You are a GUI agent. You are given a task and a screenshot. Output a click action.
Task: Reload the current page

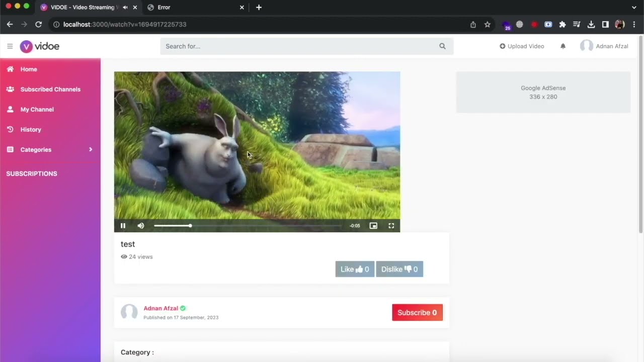38,24
